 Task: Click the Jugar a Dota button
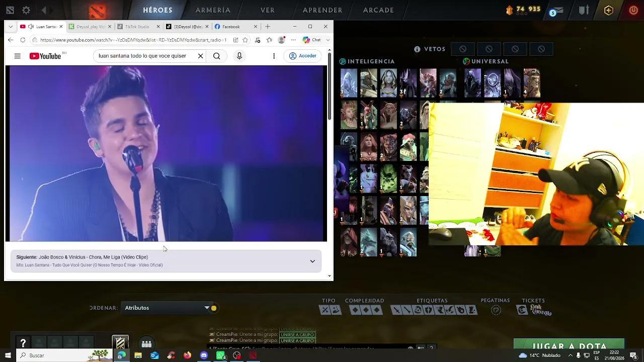(x=569, y=344)
